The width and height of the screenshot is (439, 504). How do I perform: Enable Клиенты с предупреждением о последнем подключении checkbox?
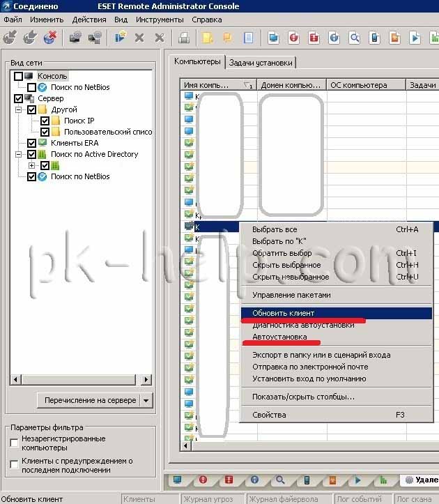click(14, 464)
